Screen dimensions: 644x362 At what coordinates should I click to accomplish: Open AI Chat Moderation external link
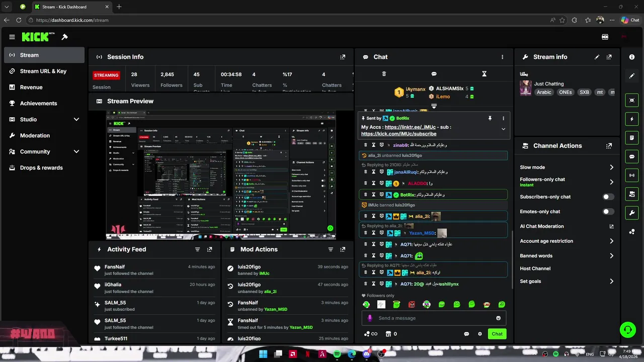click(612, 227)
